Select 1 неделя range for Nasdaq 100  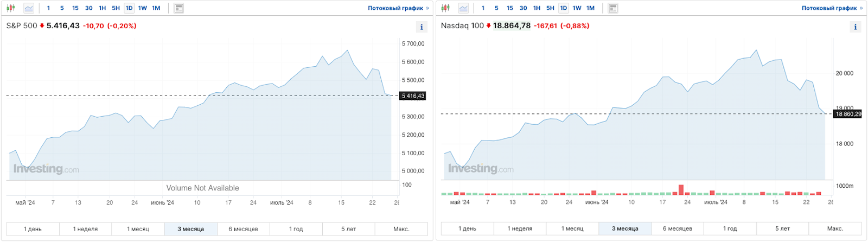click(520, 228)
